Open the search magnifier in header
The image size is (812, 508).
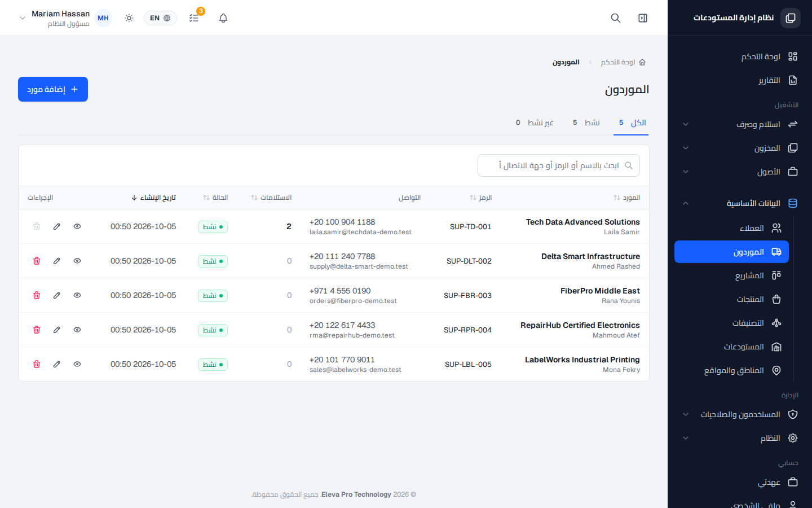pos(616,18)
